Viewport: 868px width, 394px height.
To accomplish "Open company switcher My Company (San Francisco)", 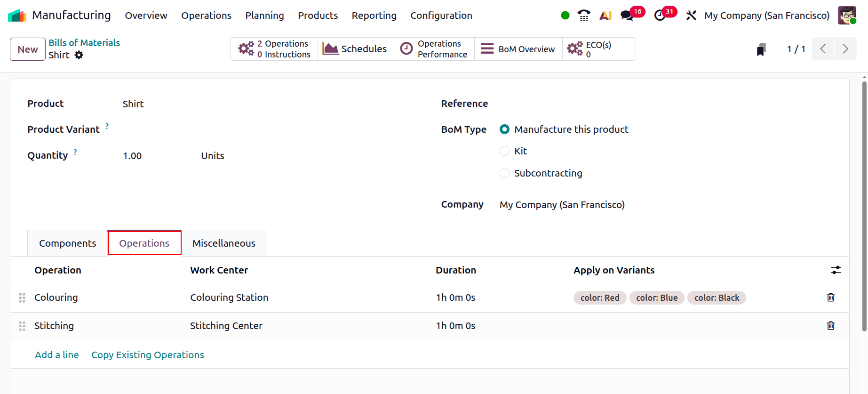I will pyautogui.click(x=767, y=16).
